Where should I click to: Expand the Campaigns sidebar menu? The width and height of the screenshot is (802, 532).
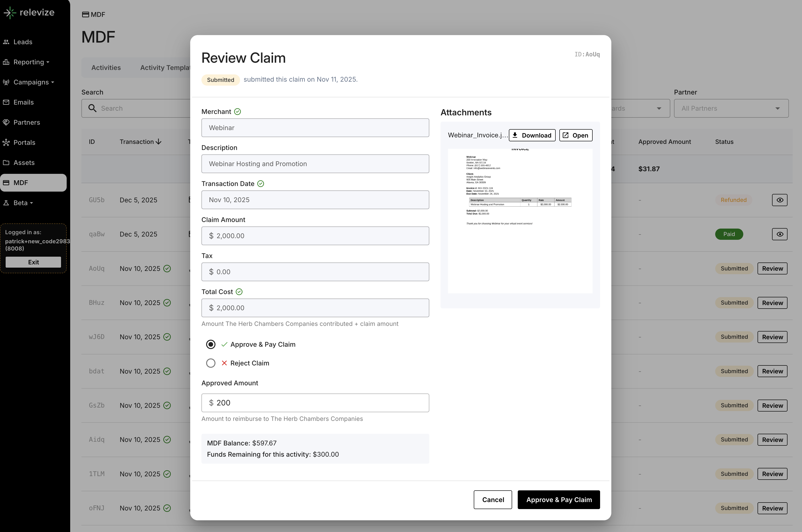[31, 82]
